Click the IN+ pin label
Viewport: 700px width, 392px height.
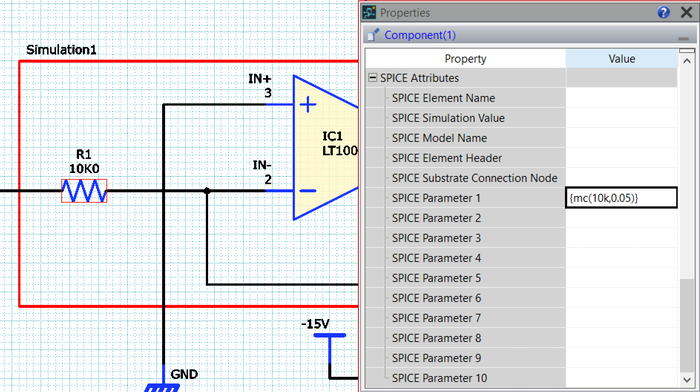click(x=260, y=79)
